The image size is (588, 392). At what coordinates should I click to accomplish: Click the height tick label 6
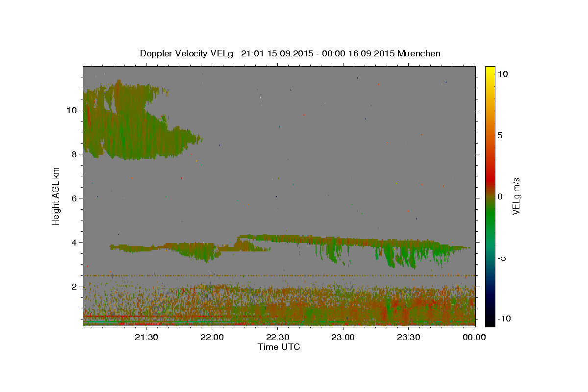pos(74,198)
